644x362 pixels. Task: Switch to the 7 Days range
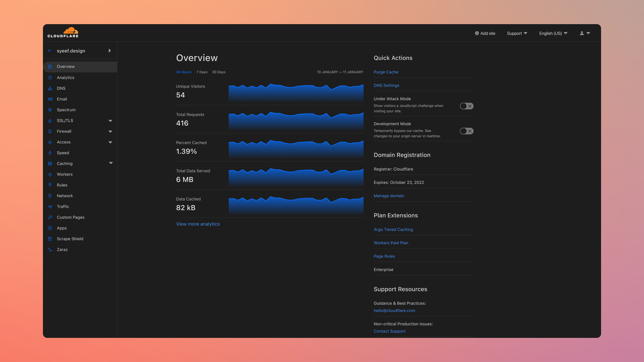[202, 72]
